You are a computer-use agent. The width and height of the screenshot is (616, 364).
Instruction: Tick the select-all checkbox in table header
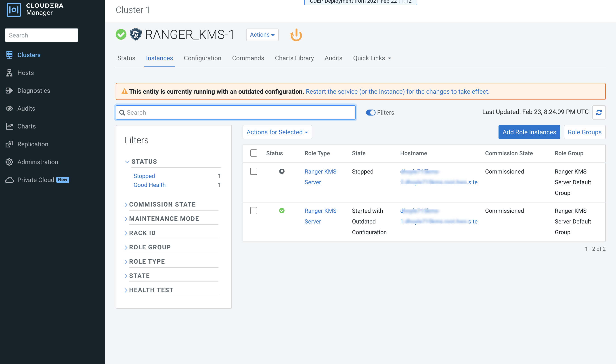coord(254,153)
